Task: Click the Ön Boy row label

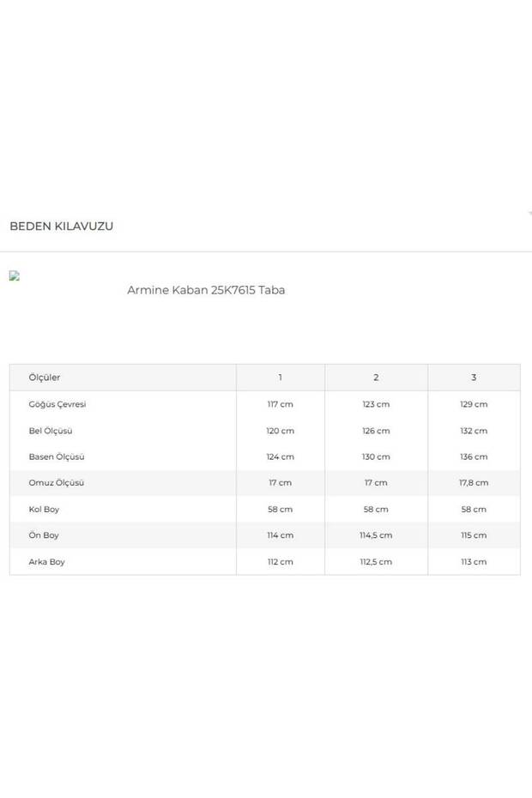Action: [44, 535]
